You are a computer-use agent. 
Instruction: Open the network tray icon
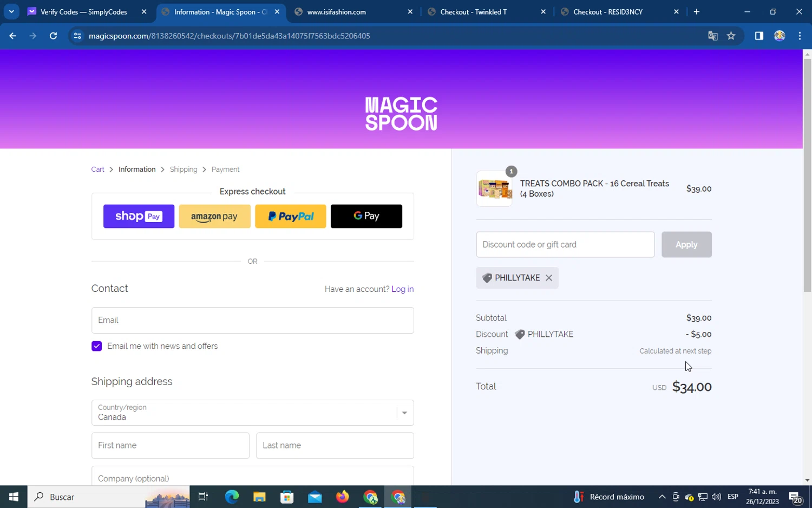703,497
